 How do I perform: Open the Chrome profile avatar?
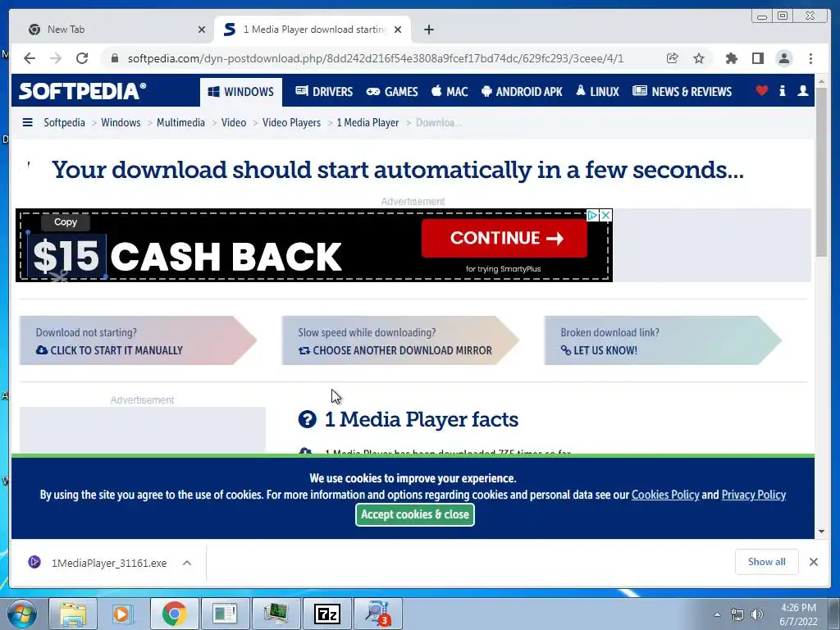pos(783,58)
